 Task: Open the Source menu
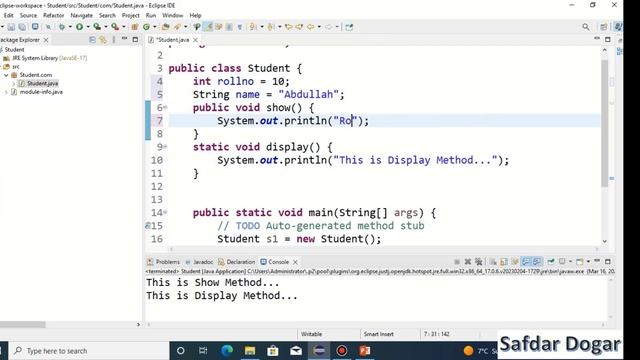(x=28, y=15)
